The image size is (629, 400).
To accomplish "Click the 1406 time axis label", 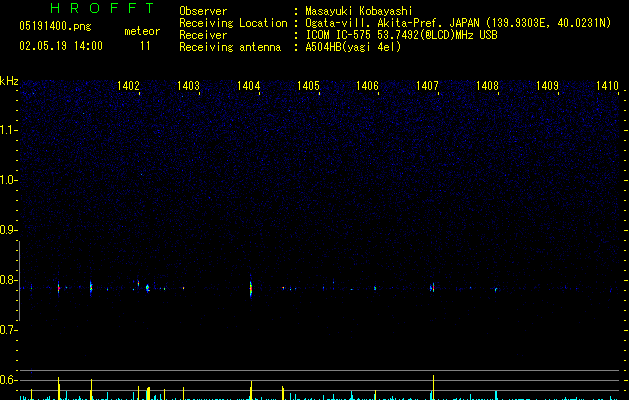I will point(367,86).
